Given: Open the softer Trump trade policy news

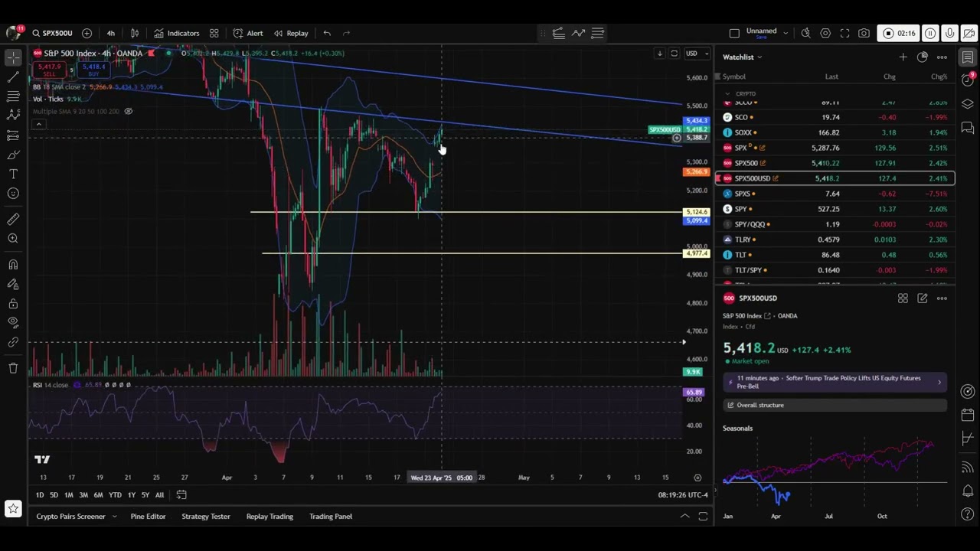Looking at the screenshot, I should [x=835, y=382].
